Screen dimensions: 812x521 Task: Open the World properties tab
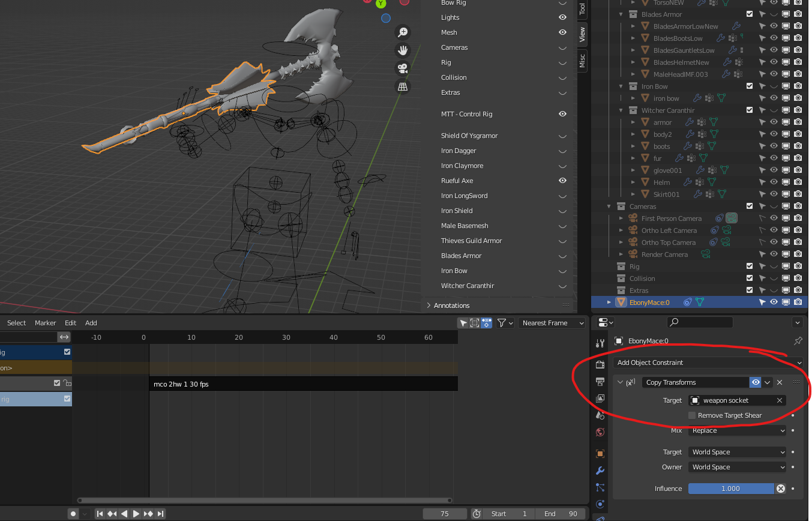600,432
